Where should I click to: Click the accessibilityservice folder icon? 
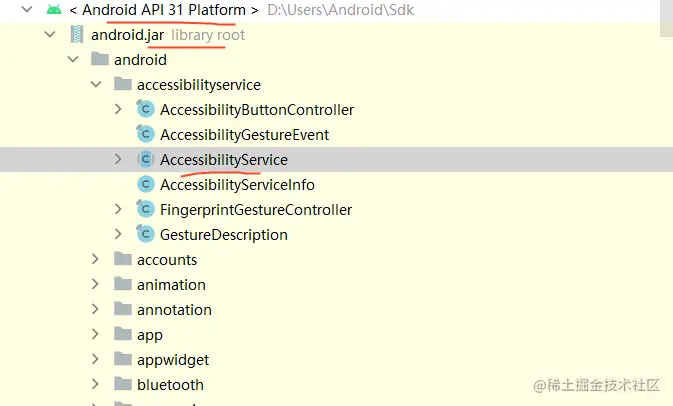click(x=123, y=85)
